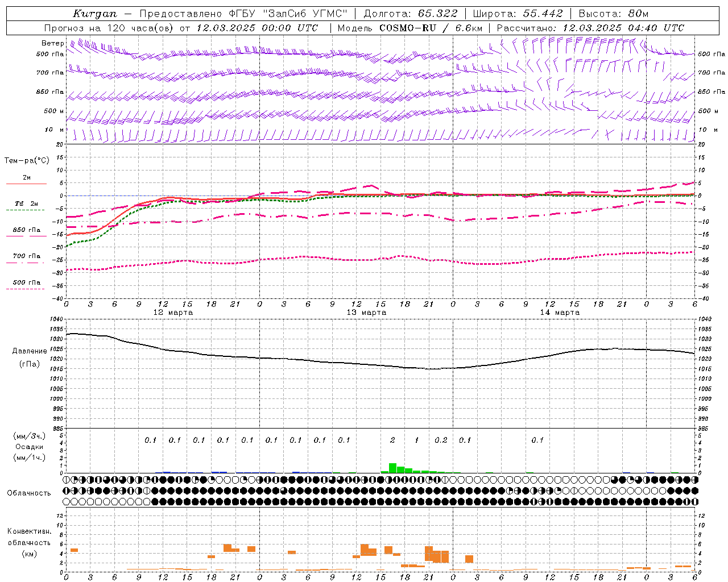Click the 500 гПа dotted legend line sample
The width and height of the screenshot is (728, 582).
(x=25, y=289)
